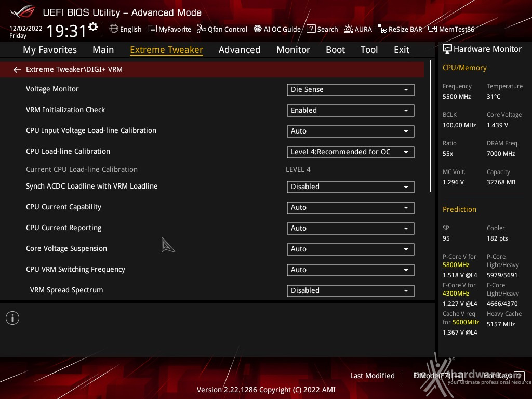This screenshot has height=399, width=532.
Task: Open the Monitor tab
Action: [293, 50]
